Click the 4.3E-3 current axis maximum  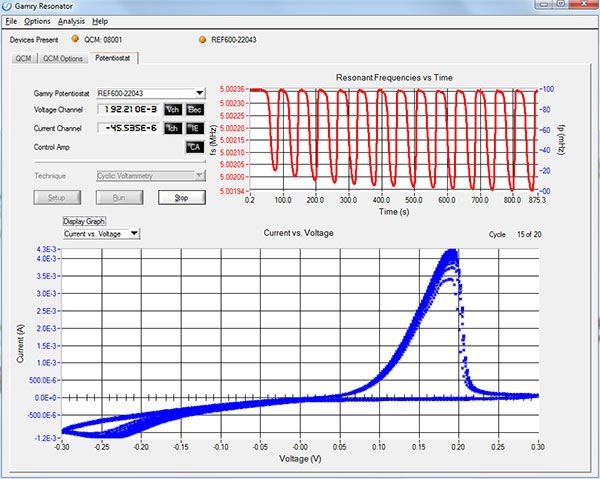pos(46,249)
